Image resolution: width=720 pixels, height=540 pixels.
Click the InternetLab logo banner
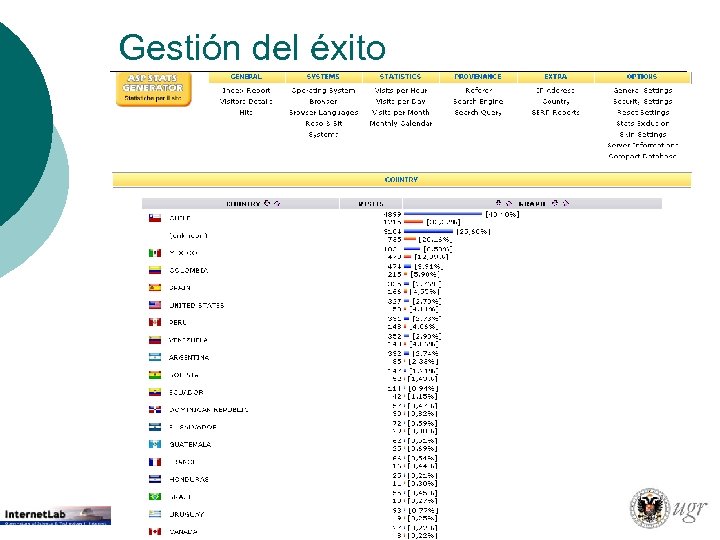[x=56, y=515]
